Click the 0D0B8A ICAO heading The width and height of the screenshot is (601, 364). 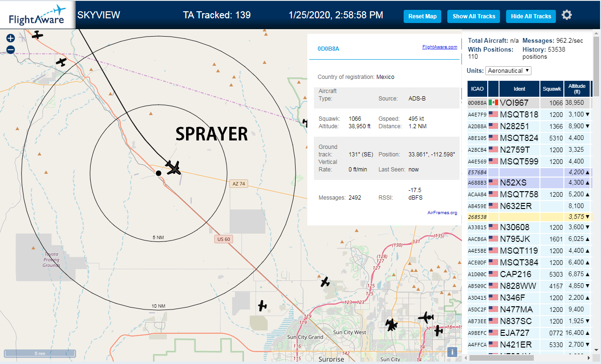coord(328,48)
